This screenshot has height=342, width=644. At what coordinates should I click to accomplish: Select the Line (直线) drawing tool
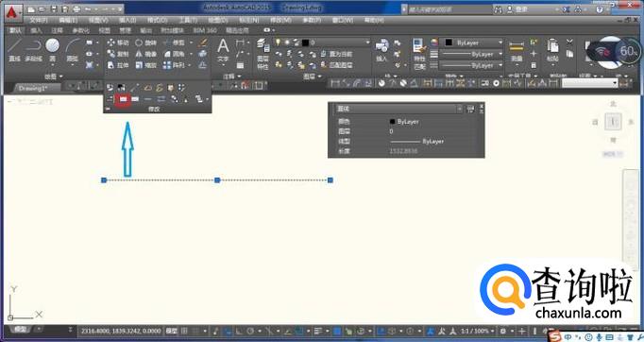pyautogui.click(x=14, y=50)
